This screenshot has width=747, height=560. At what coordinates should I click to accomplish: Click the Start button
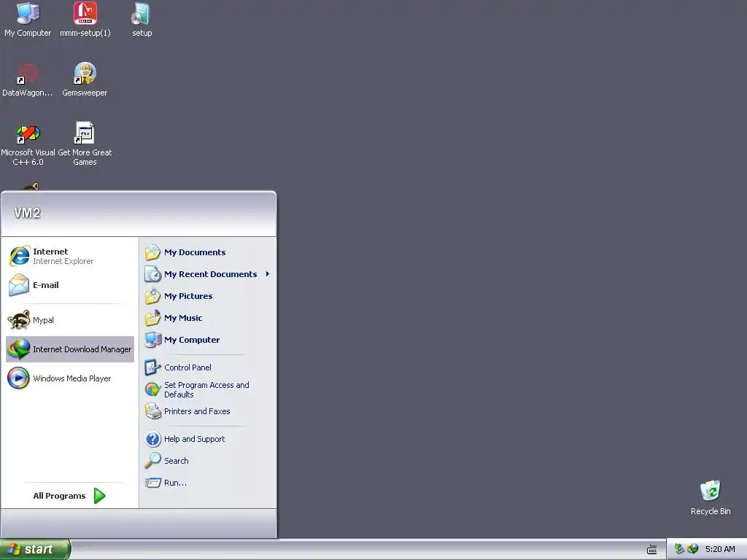pyautogui.click(x=35, y=550)
